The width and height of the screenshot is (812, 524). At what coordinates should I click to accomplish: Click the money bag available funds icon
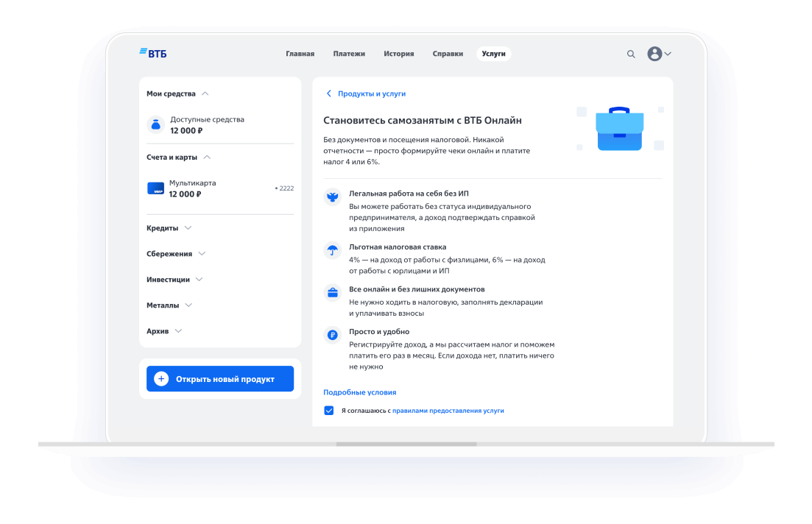[x=155, y=124]
